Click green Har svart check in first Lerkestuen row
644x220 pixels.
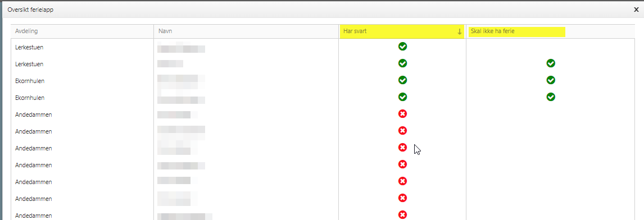pos(402,47)
